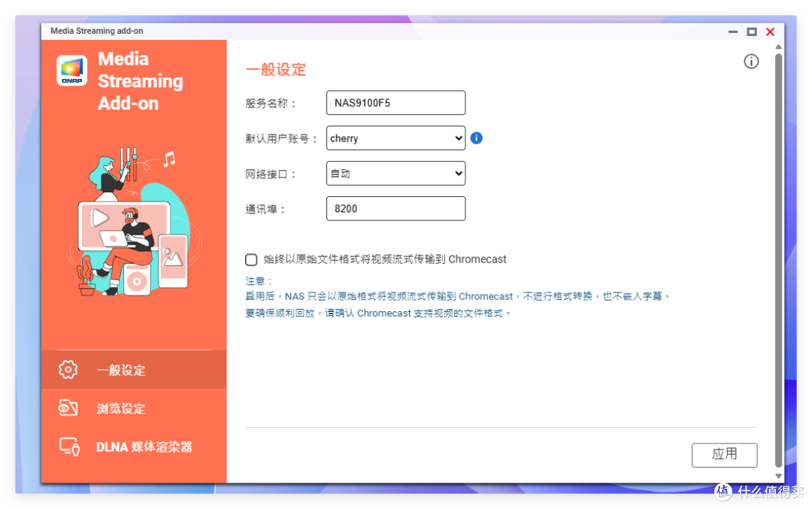Click the scrollbar down arrow
This screenshot has height=509, width=812.
(778, 476)
